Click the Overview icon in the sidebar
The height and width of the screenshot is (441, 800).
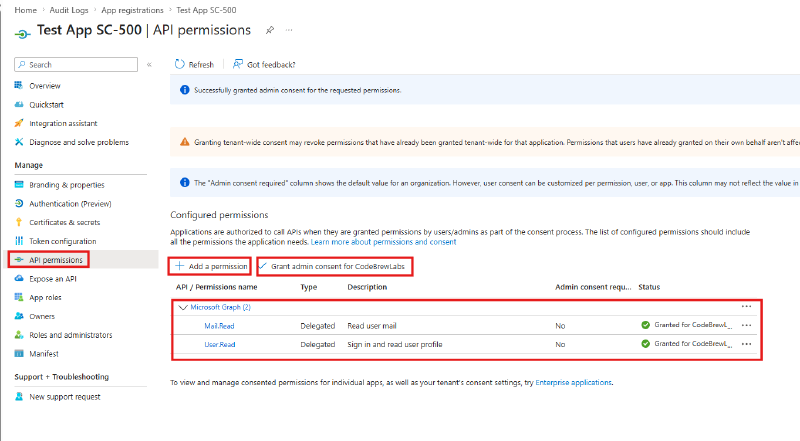pyautogui.click(x=19, y=85)
